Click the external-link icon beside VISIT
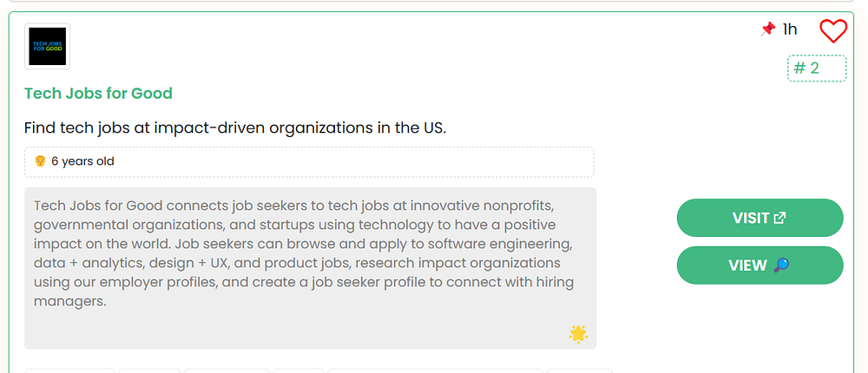This screenshot has width=868, height=373. [779, 218]
